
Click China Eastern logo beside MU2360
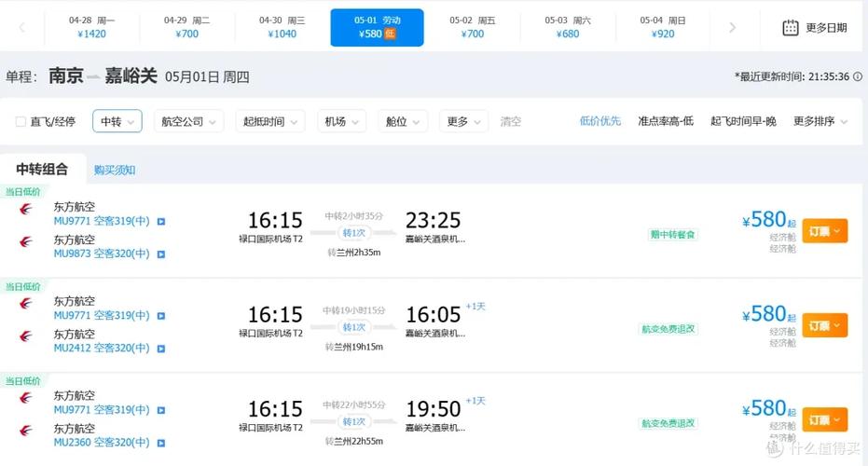25,430
